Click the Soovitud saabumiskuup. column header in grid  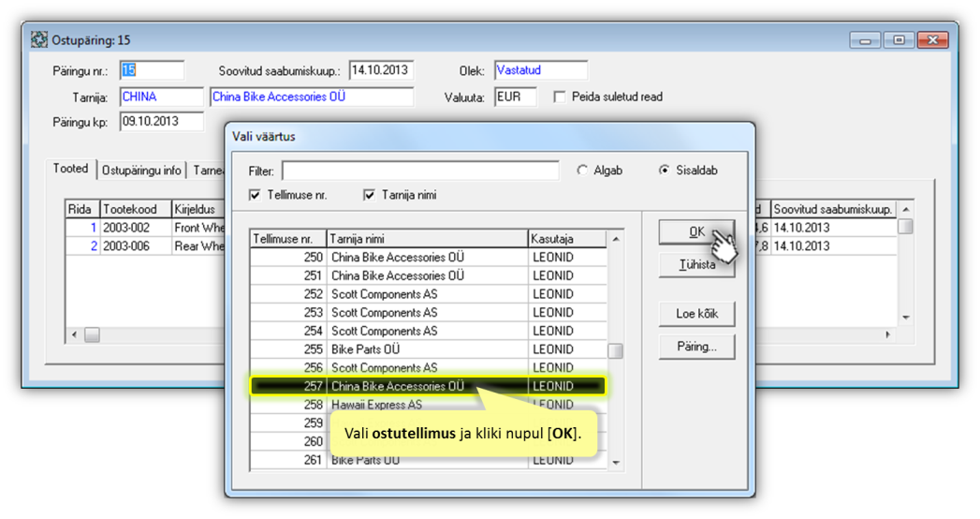point(834,209)
